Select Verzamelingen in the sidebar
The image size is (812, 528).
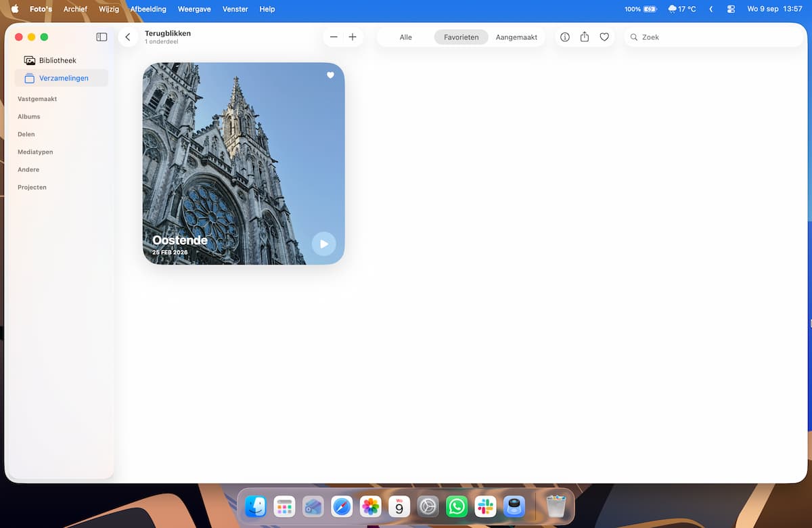pyautogui.click(x=62, y=78)
